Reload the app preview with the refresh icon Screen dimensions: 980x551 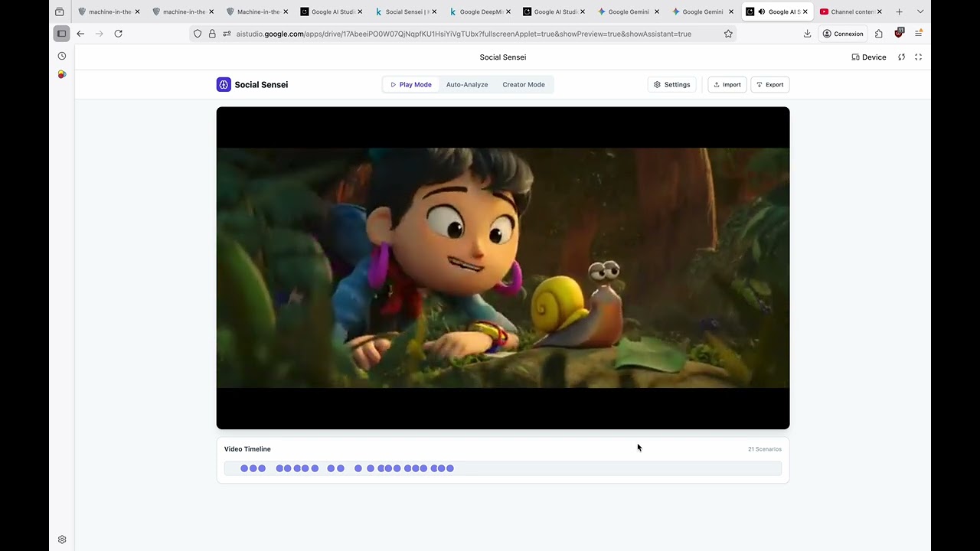point(902,57)
